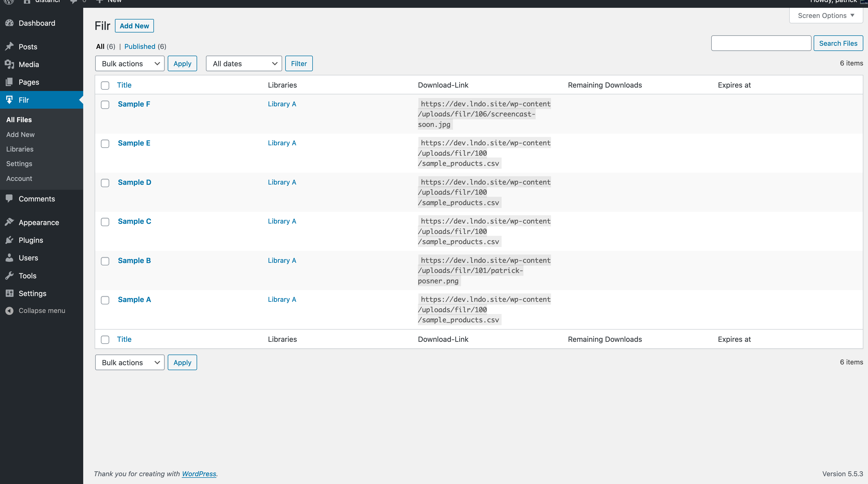Open the Plugins menu

[31, 240]
